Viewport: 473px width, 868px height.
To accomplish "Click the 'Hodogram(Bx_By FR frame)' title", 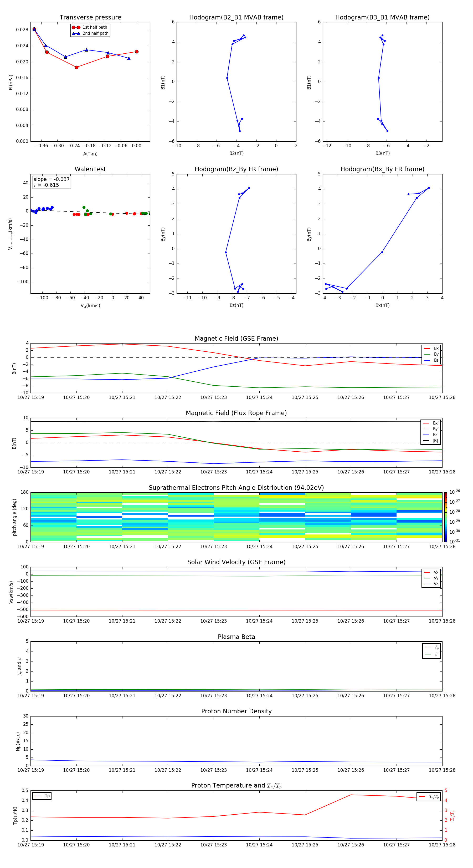I will pos(382,169).
